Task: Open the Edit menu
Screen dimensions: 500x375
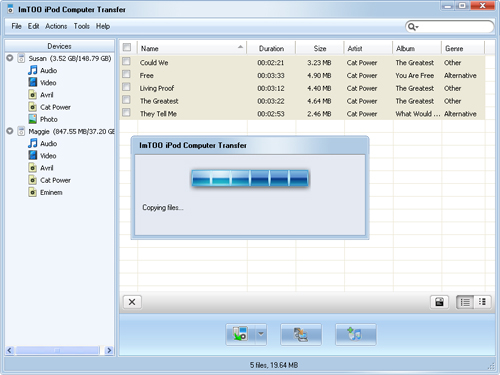Action: click(33, 26)
